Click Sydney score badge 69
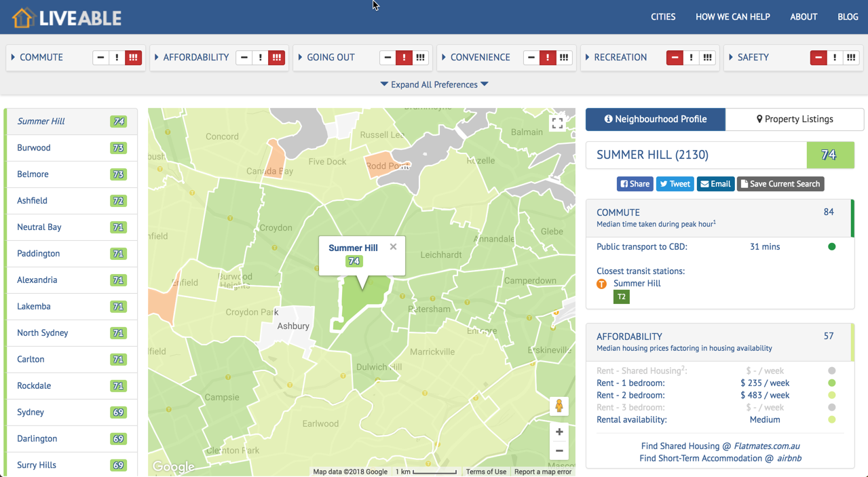 pos(119,413)
